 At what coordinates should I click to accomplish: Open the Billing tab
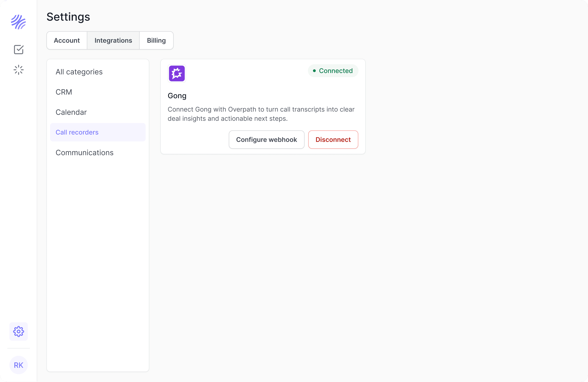pos(156,41)
